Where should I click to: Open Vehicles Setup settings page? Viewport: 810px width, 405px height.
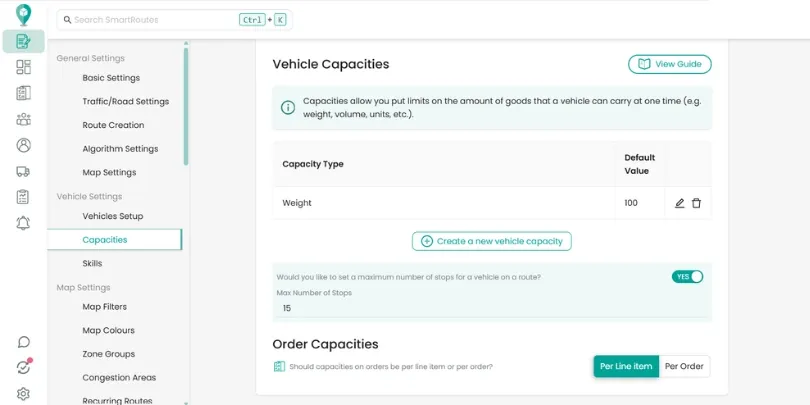tap(113, 216)
